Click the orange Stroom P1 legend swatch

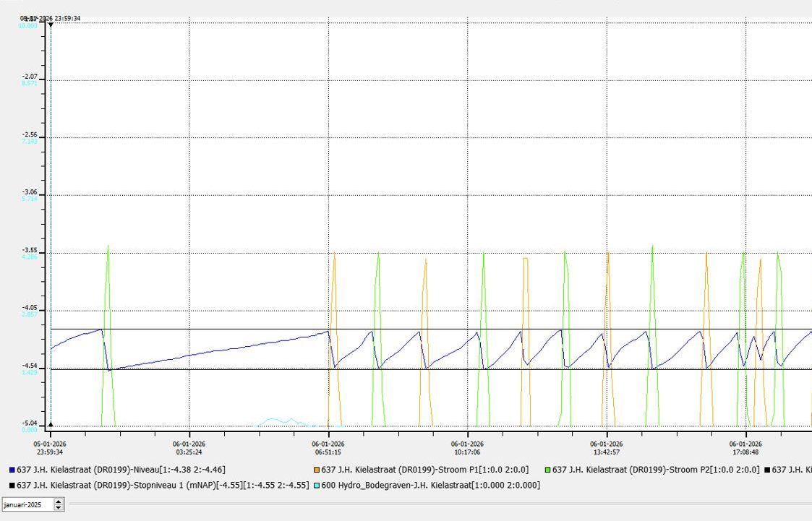click(x=317, y=470)
